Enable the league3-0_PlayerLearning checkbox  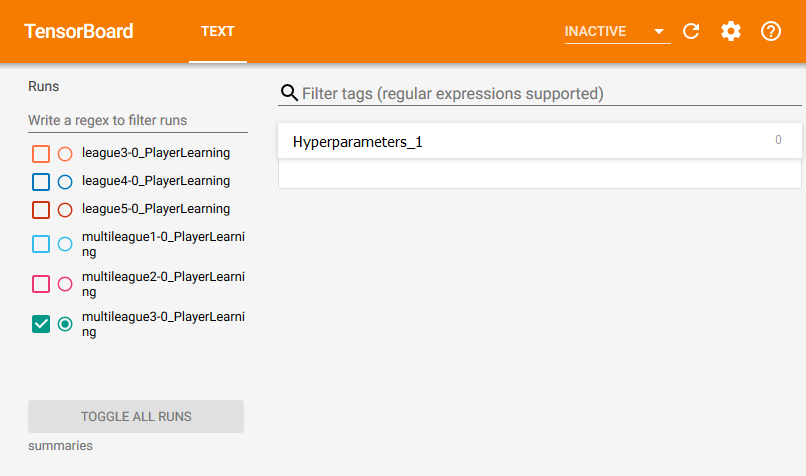click(41, 154)
